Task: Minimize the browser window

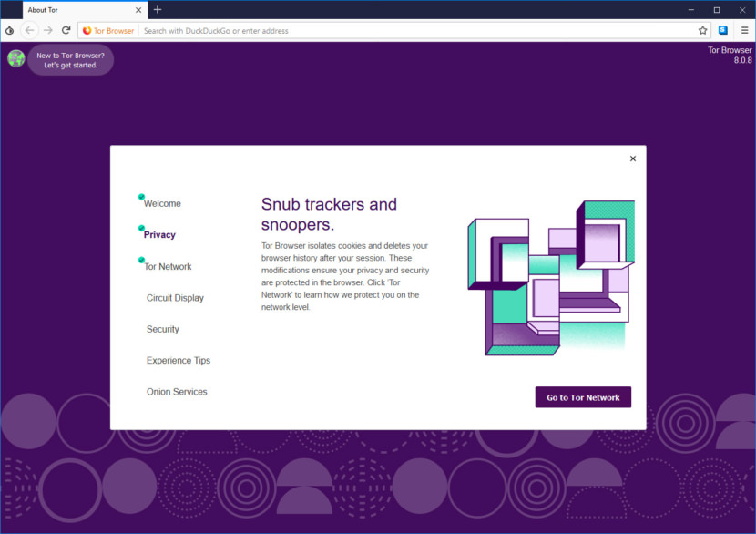Action: click(691, 10)
